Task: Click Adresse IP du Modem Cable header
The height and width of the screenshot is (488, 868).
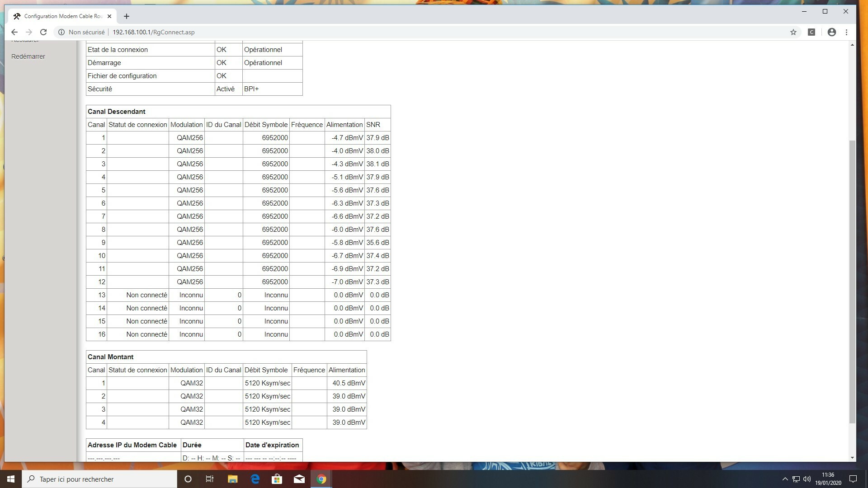Action: [x=132, y=445]
